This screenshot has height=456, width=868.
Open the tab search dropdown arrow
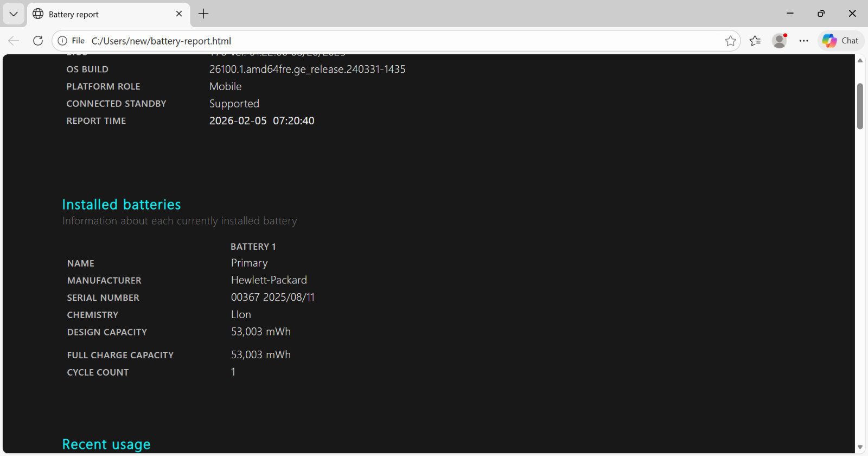pyautogui.click(x=14, y=14)
